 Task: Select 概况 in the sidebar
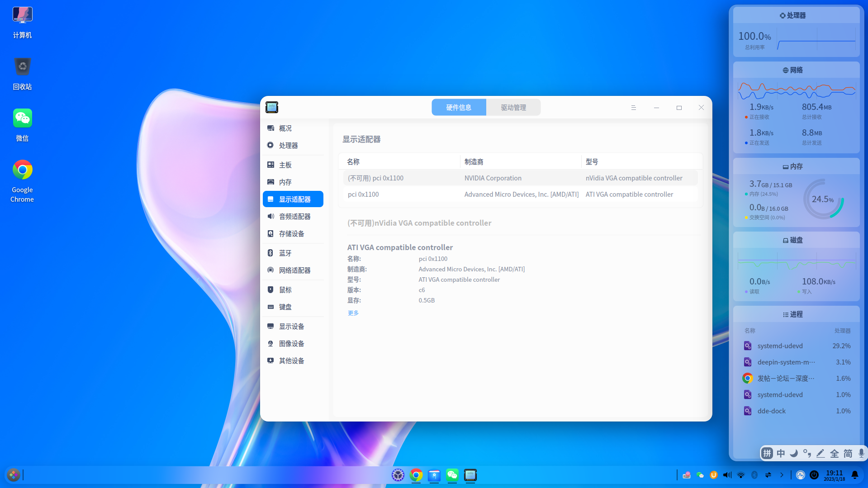tap(293, 128)
